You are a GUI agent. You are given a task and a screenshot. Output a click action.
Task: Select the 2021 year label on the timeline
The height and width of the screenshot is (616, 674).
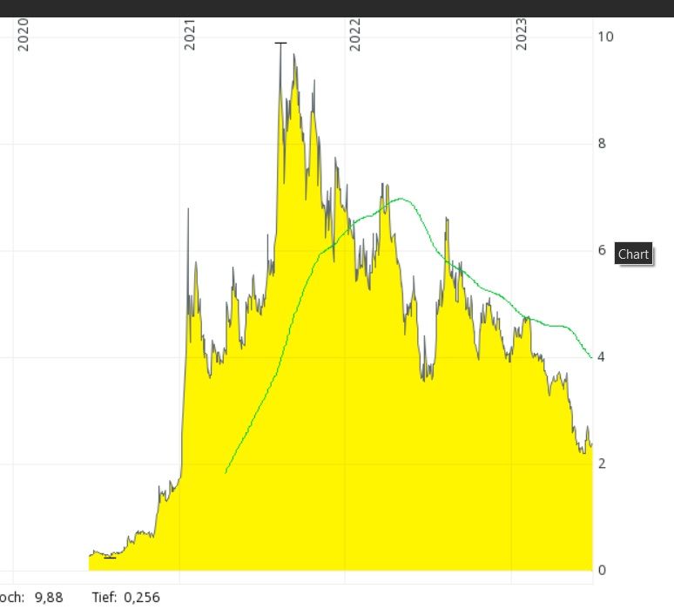[x=190, y=34]
